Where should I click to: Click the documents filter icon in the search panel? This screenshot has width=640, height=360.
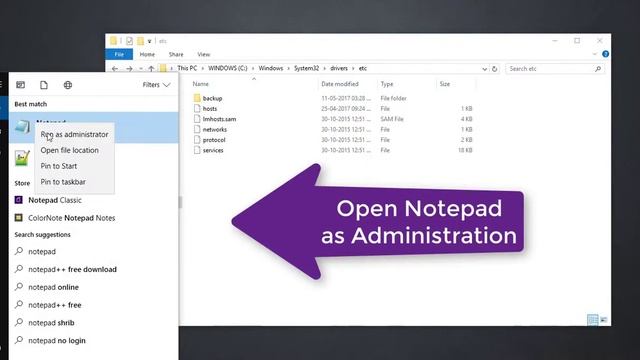44,85
